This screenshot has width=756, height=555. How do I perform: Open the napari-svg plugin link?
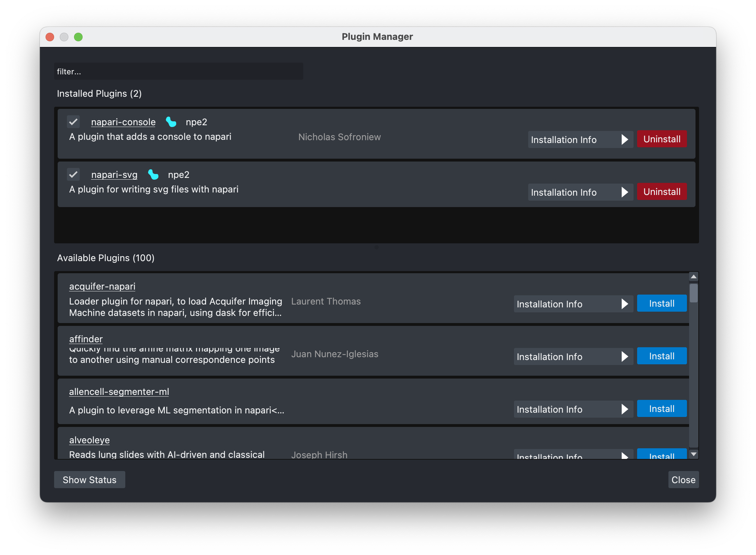114,175
